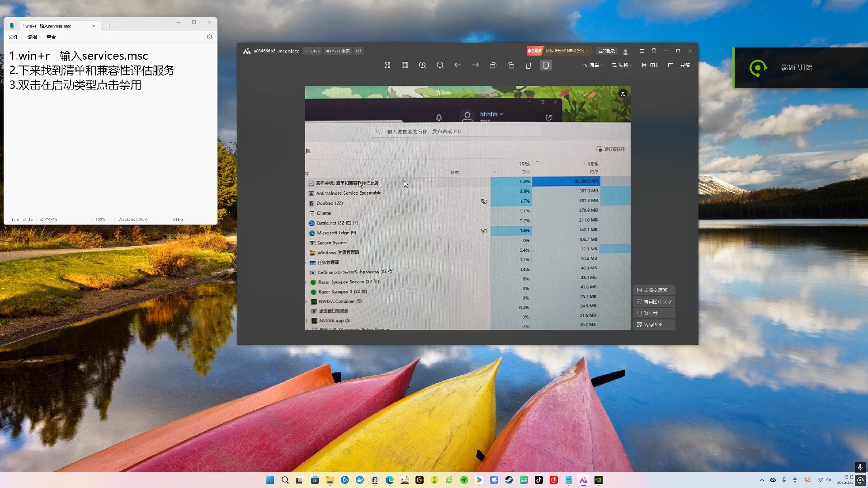Click the 立即登录 login button

coord(606,51)
